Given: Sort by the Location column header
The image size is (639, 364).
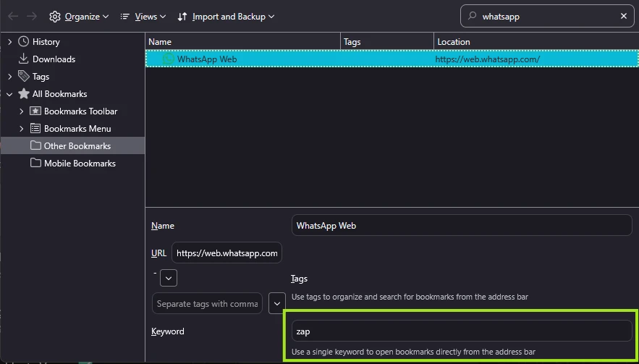Looking at the screenshot, I should point(536,41).
